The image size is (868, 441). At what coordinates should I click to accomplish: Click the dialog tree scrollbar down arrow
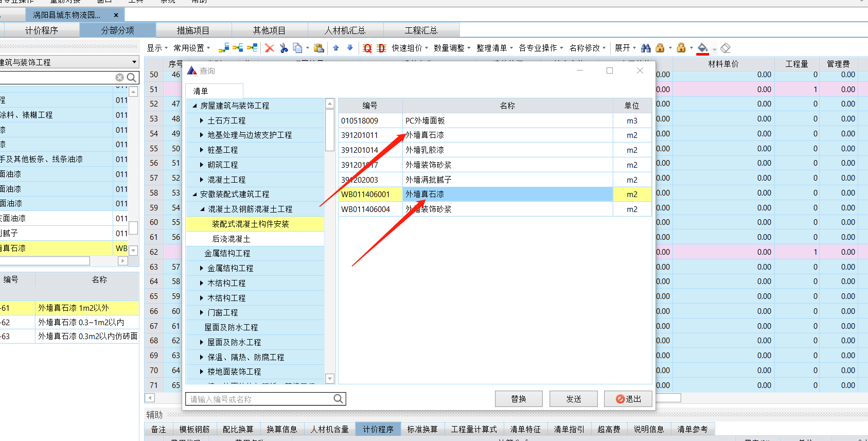click(330, 379)
